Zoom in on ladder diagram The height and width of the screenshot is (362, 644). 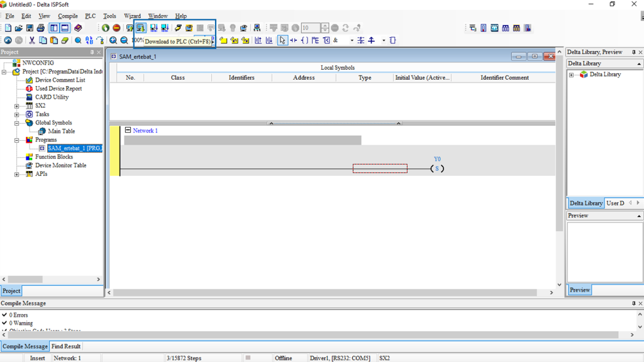[113, 40]
